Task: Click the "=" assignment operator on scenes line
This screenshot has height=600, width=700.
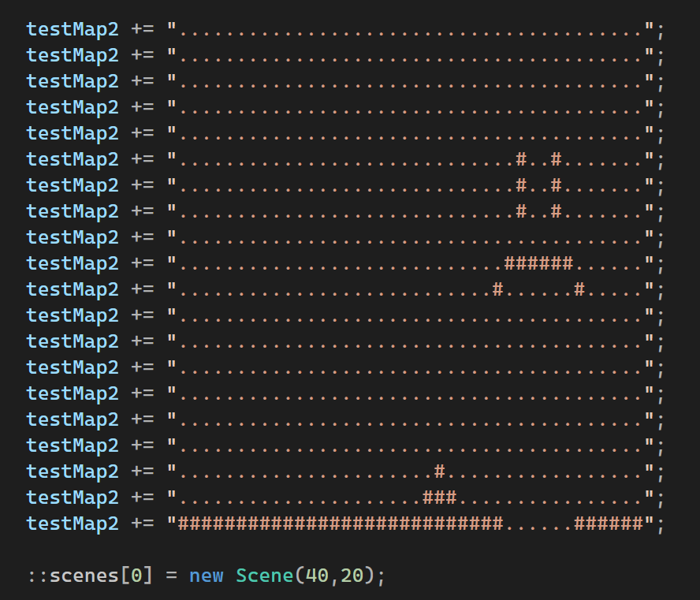Action: (172, 576)
